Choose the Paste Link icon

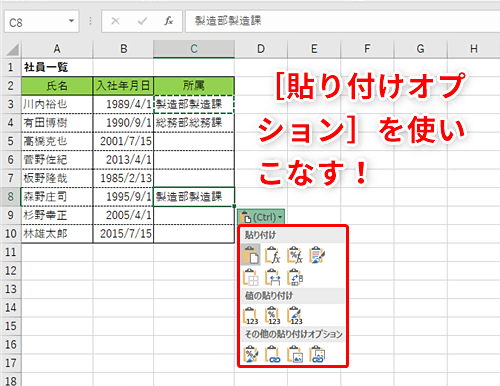coord(273,354)
